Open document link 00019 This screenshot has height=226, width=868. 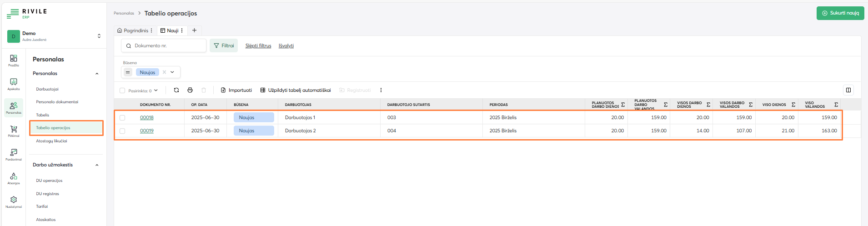146,131
